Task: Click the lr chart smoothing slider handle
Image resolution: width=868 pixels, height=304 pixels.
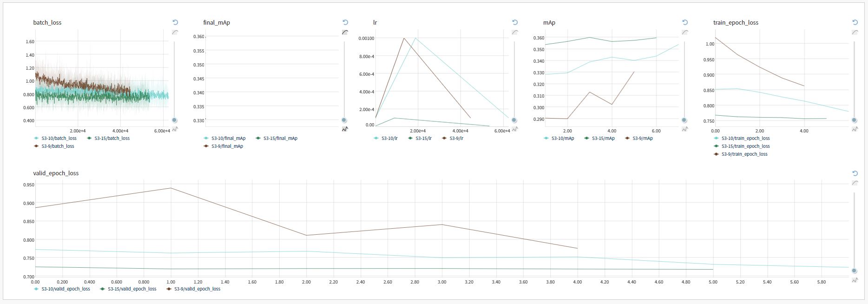Action: 514,120
